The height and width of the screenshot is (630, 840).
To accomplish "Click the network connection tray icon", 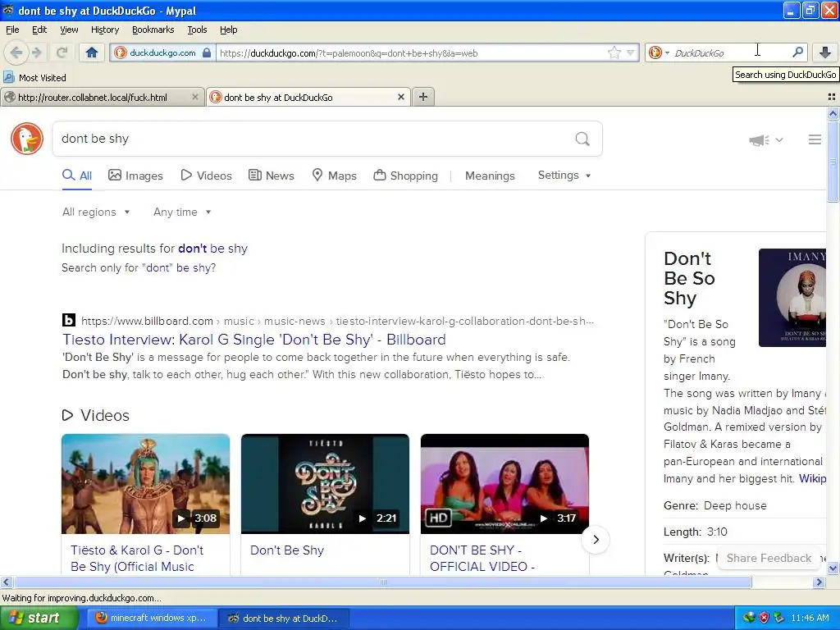I will 749,618.
